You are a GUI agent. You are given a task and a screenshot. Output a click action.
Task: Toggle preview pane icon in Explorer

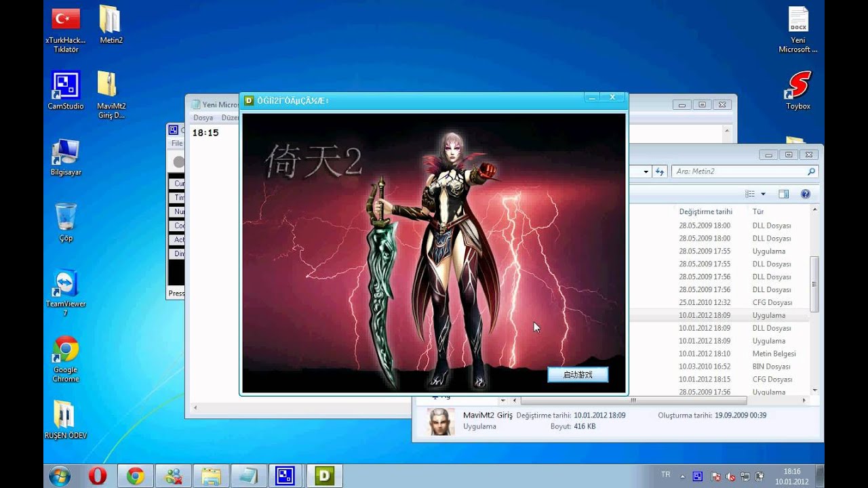coord(784,194)
